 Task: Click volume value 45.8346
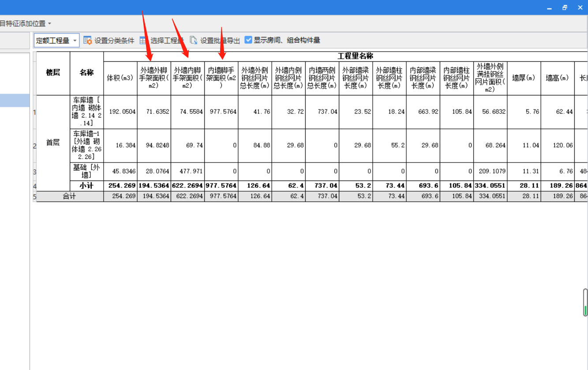pos(124,171)
